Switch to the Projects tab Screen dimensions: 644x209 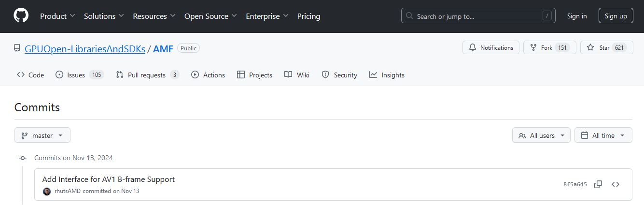click(x=254, y=75)
